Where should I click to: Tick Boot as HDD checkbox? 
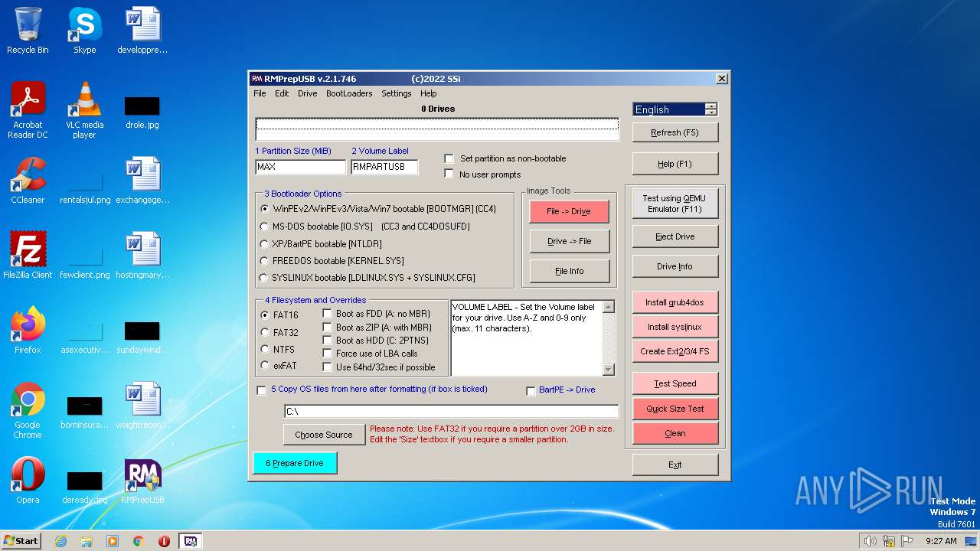pos(328,341)
